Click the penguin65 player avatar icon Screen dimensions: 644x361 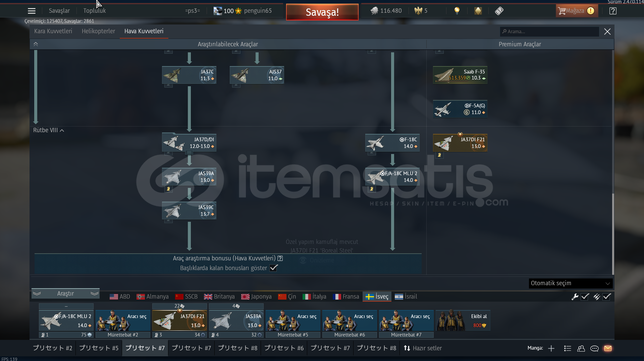click(x=218, y=11)
